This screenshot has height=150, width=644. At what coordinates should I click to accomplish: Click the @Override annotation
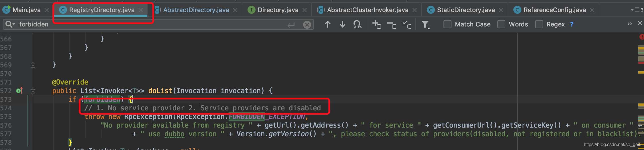click(x=70, y=82)
